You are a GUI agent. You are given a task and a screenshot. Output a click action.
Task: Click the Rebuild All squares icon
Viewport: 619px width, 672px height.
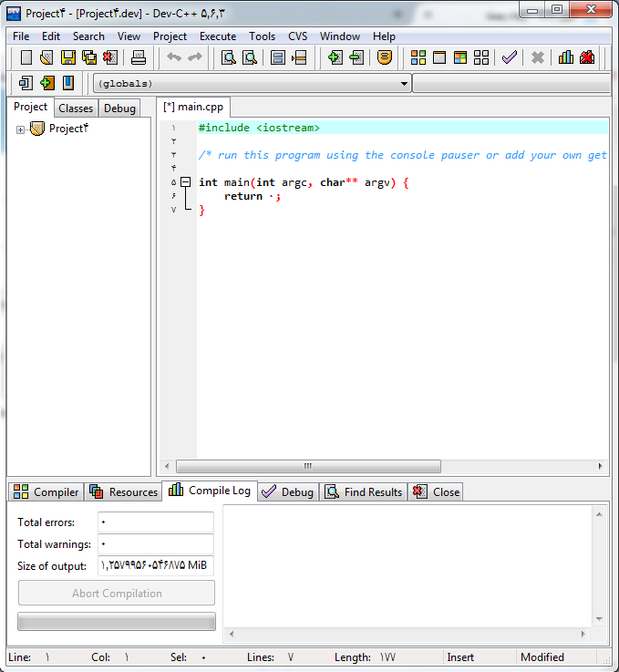click(481, 57)
